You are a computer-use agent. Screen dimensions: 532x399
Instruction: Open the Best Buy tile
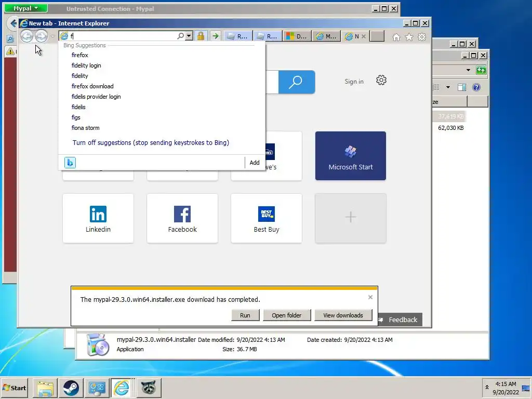click(x=267, y=218)
